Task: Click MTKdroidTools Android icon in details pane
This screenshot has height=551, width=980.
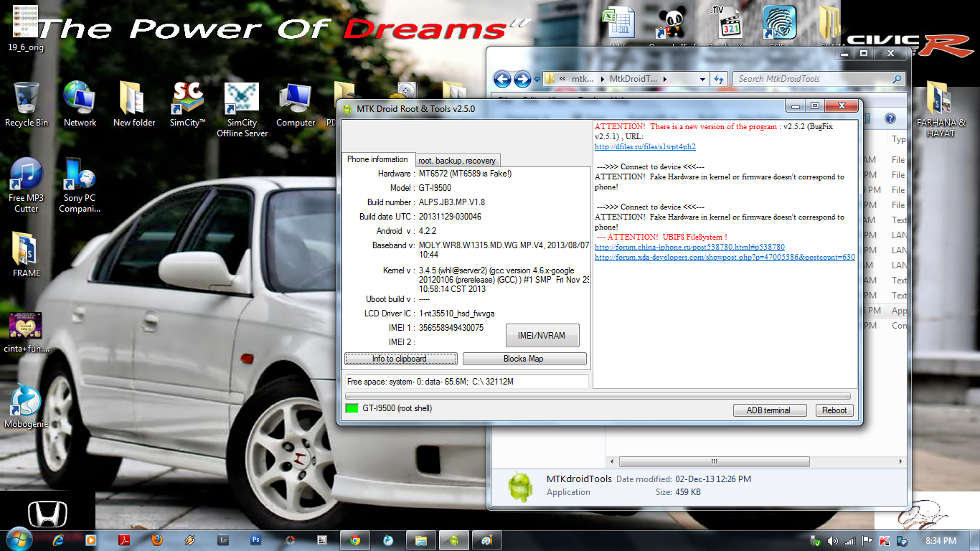Action: point(520,486)
